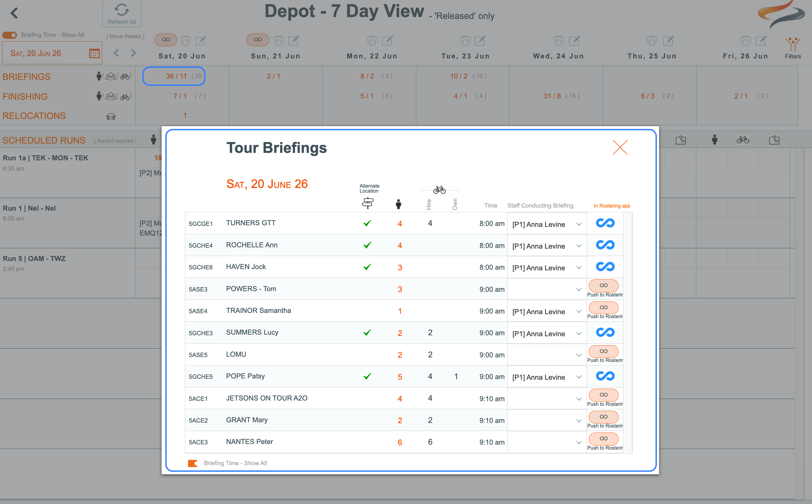This screenshot has height=504, width=812.
Task: Close the Tour Briefings dialog
Action: pos(620,147)
